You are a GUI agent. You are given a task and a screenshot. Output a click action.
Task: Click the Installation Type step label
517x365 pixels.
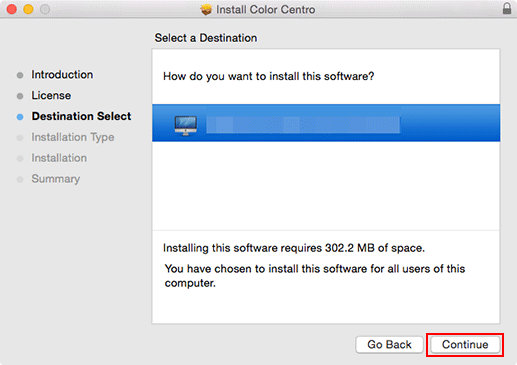[73, 137]
